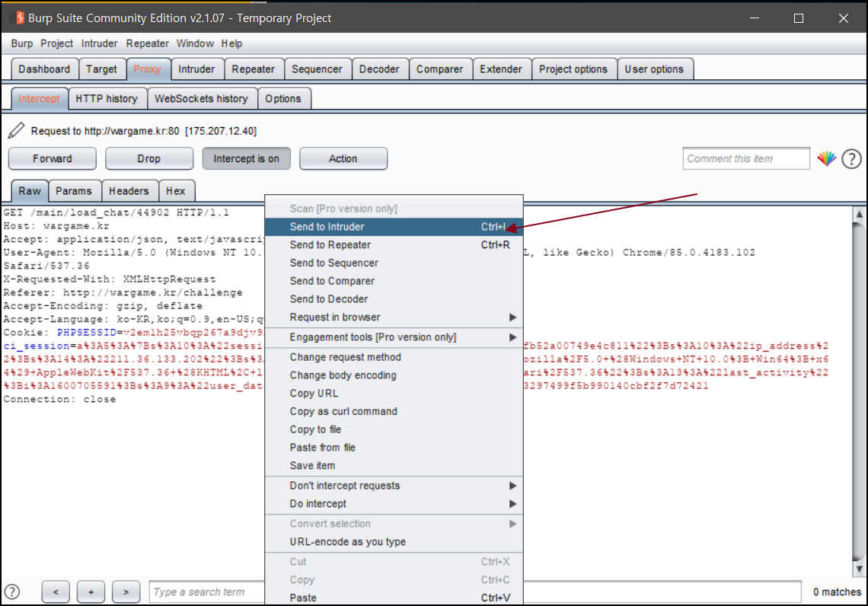The image size is (868, 606).
Task: Open the HTTP history sub-tab
Action: point(107,98)
